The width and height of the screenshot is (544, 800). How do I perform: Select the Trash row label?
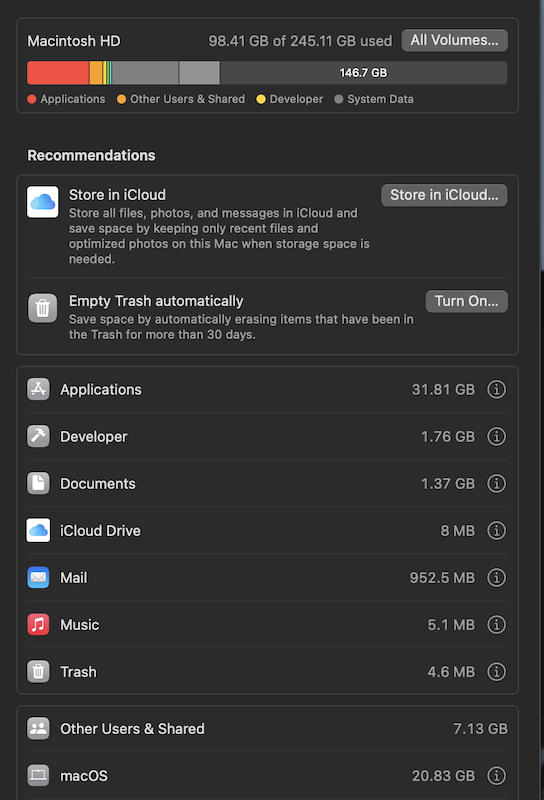(78, 671)
